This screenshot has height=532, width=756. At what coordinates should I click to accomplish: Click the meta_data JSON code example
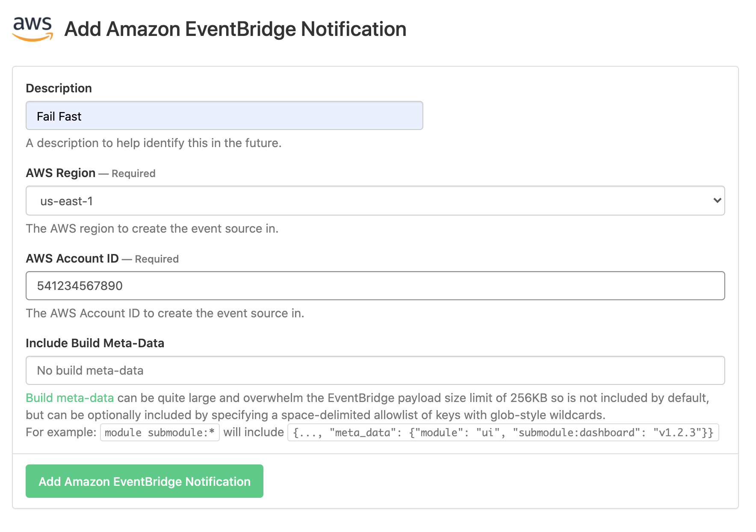coord(503,432)
